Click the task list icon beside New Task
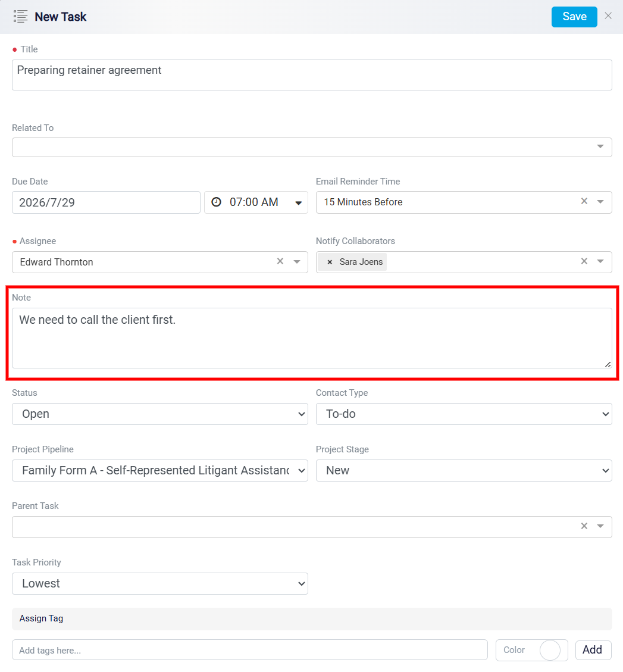The width and height of the screenshot is (623, 672). click(x=20, y=17)
